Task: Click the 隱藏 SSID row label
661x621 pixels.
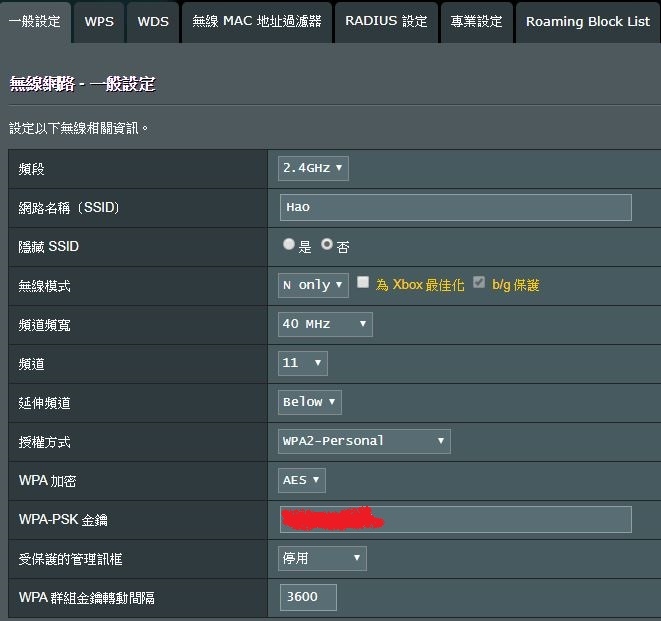Action: [48, 247]
